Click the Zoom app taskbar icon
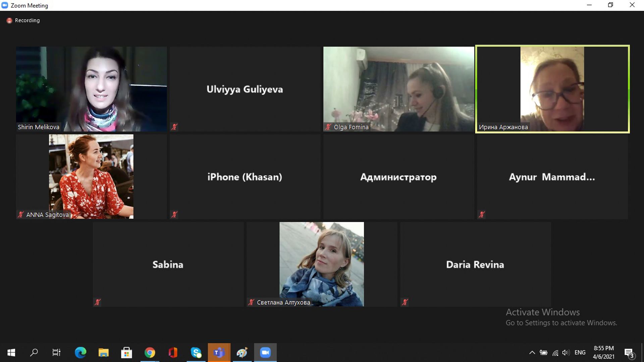Image resolution: width=644 pixels, height=362 pixels. [x=265, y=353]
